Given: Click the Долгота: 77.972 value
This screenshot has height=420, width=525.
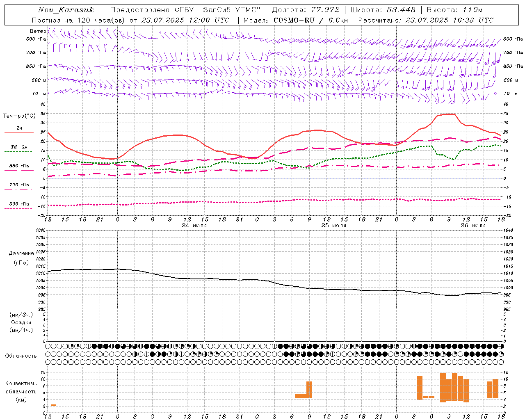Looking at the screenshot, I should 306,10.
